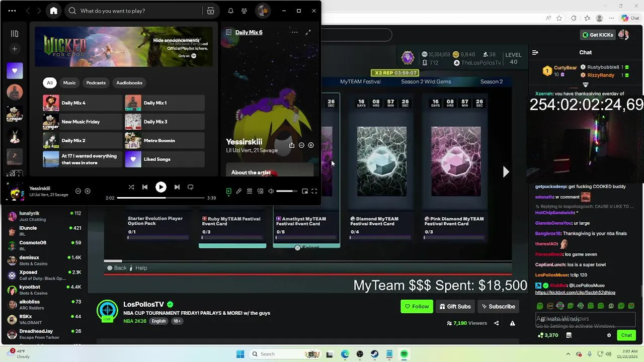Open the Daily Mix 1 shortcut
Screen dimensions: 644x362
pos(165,103)
